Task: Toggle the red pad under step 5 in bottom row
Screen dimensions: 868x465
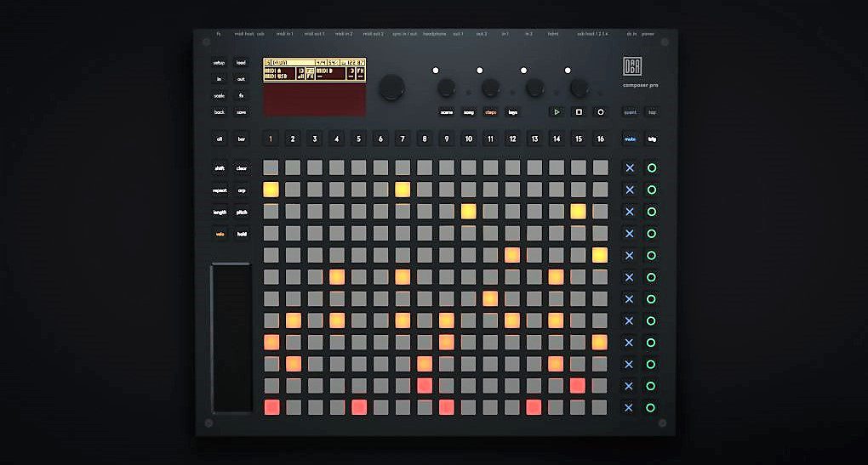Action: 359,407
